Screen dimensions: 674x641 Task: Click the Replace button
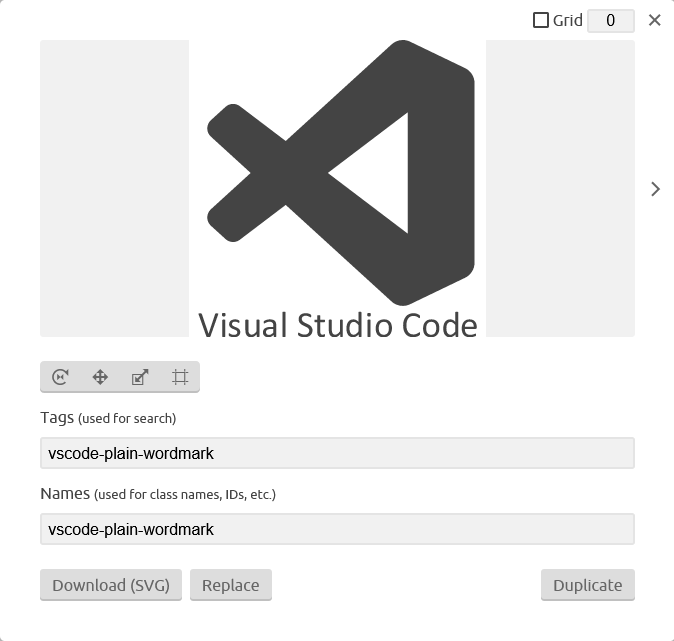coord(231,585)
